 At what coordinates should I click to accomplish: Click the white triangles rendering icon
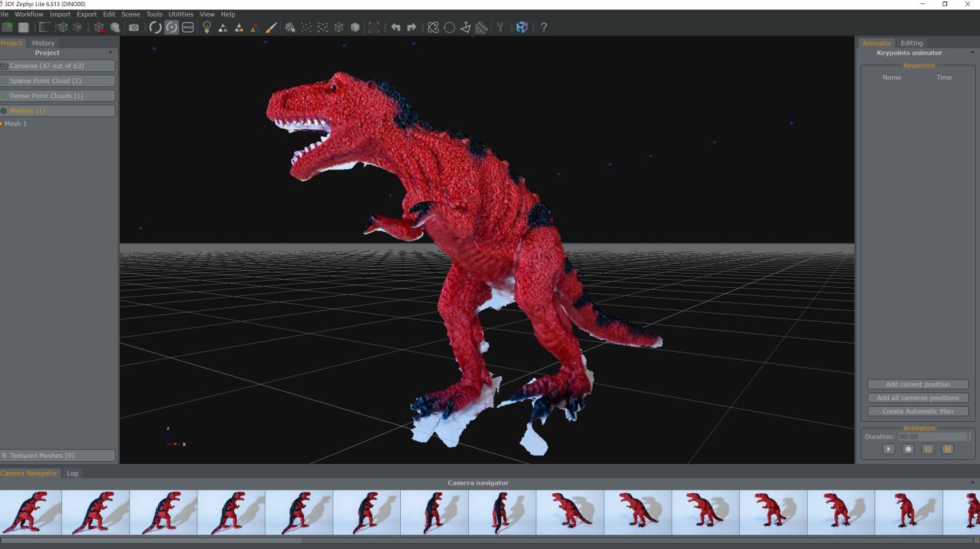coord(223,27)
